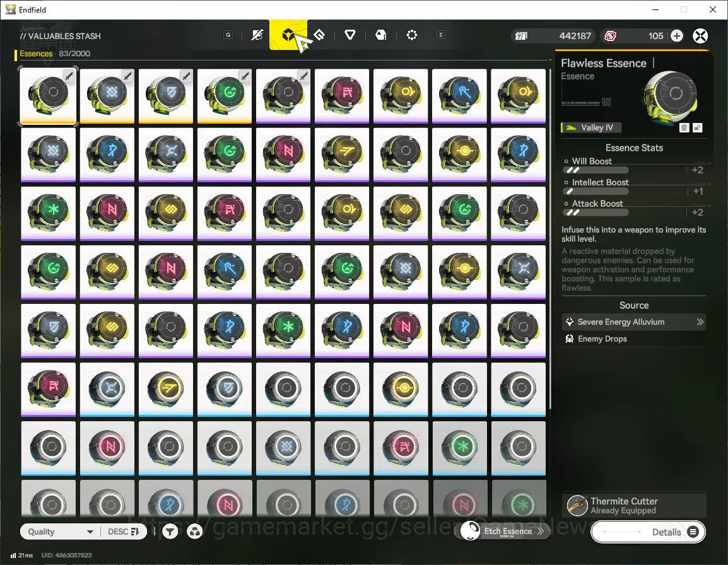
Task: Click the Attack Boost stat bar
Action: point(596,213)
